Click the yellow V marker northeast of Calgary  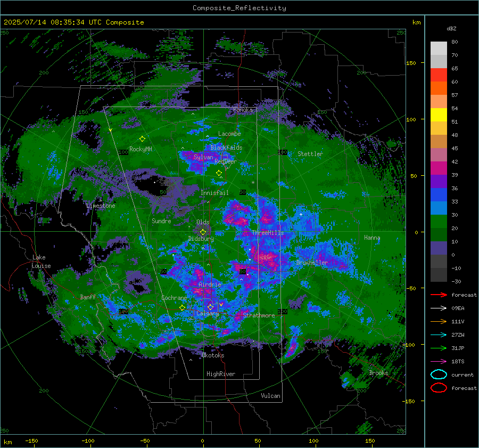tap(221, 305)
